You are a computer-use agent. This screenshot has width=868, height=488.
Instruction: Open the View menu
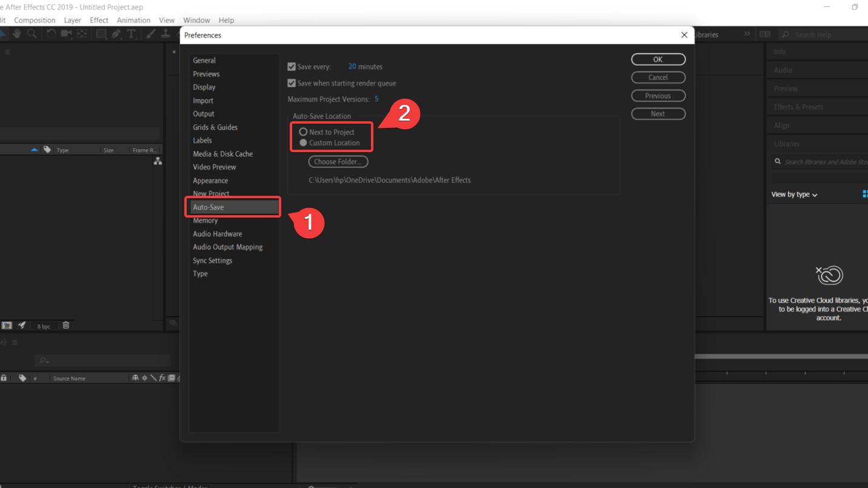pos(167,20)
